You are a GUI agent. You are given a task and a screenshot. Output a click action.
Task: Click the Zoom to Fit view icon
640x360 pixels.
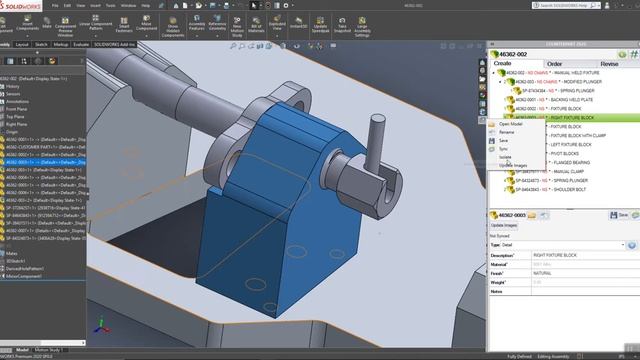pos(233,46)
